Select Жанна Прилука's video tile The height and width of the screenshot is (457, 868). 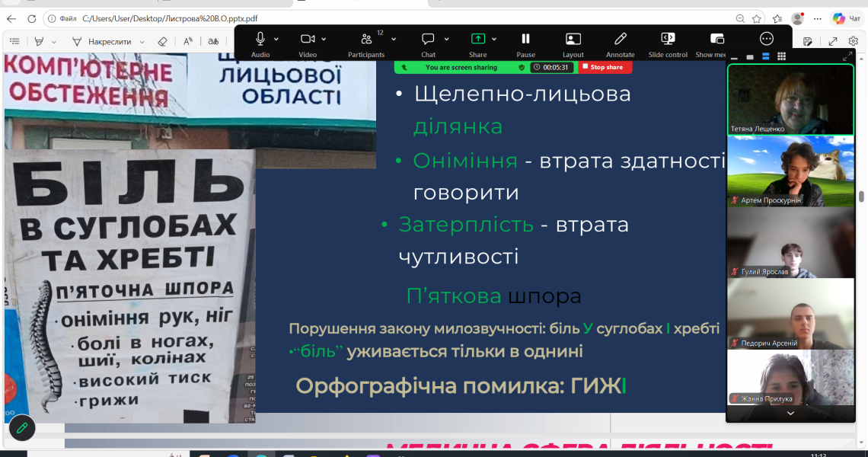click(790, 377)
